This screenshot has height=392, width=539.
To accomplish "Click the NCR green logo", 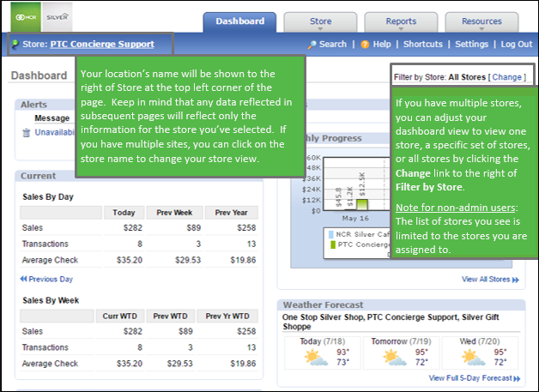I will click(x=26, y=17).
